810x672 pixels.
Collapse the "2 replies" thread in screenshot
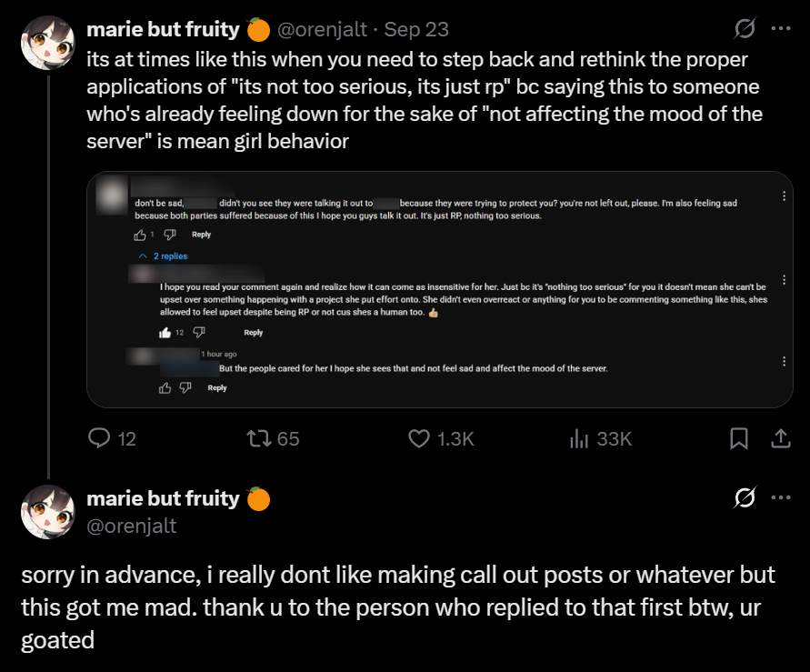click(x=165, y=256)
